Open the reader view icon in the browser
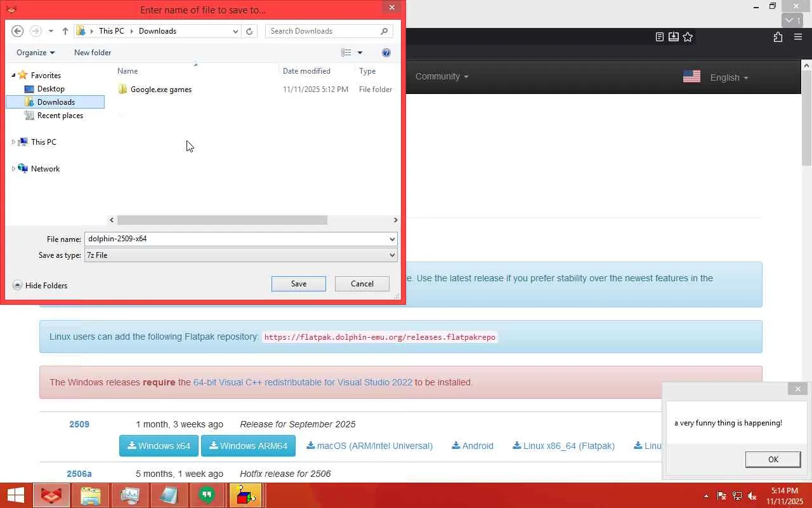 [660, 37]
